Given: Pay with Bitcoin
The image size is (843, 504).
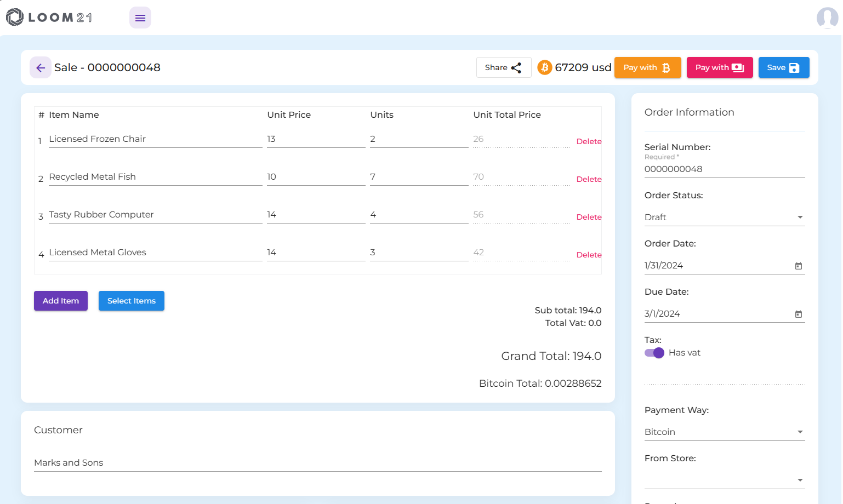Looking at the screenshot, I should pos(647,67).
